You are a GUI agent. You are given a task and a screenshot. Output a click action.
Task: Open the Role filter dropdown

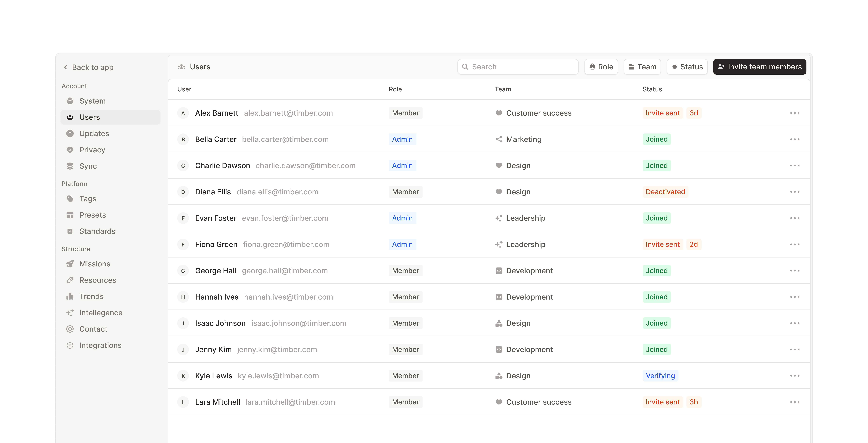coord(601,67)
